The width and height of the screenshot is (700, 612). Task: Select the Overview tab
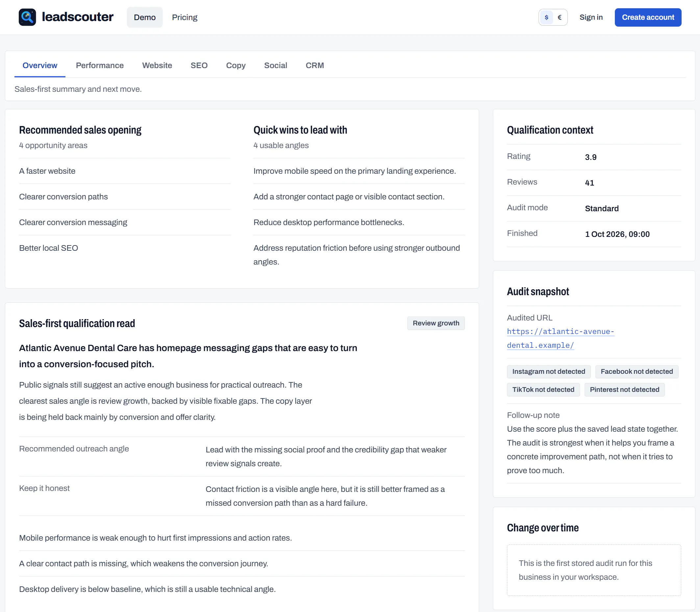click(40, 65)
